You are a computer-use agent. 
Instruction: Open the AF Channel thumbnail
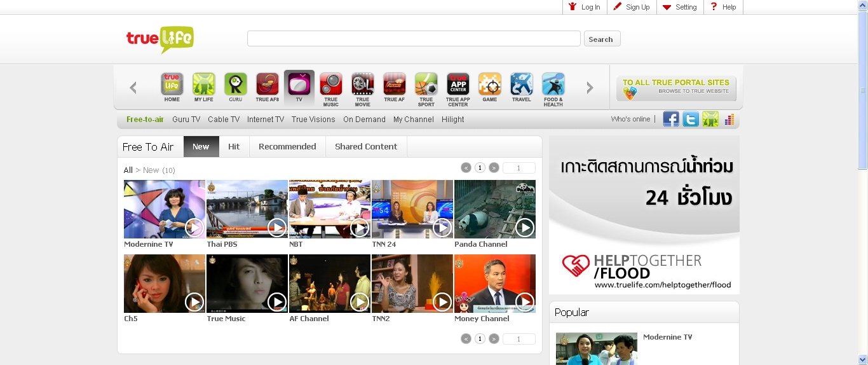click(x=330, y=284)
